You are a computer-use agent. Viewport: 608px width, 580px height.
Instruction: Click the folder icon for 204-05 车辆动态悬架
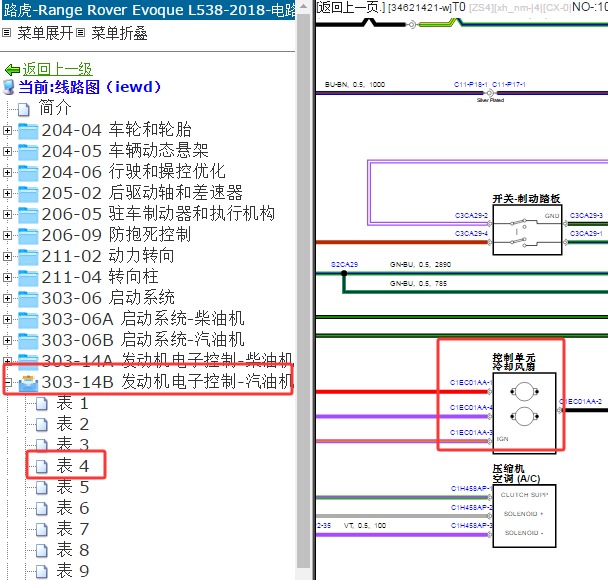[28, 152]
